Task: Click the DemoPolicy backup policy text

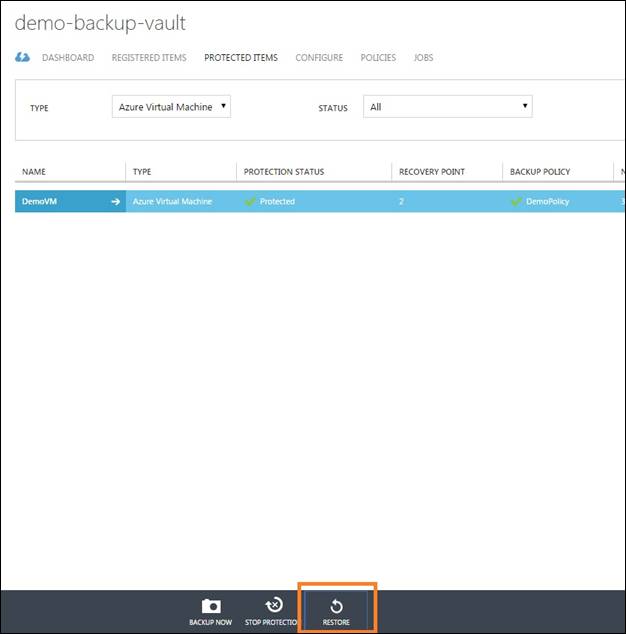Action: pyautogui.click(x=548, y=201)
